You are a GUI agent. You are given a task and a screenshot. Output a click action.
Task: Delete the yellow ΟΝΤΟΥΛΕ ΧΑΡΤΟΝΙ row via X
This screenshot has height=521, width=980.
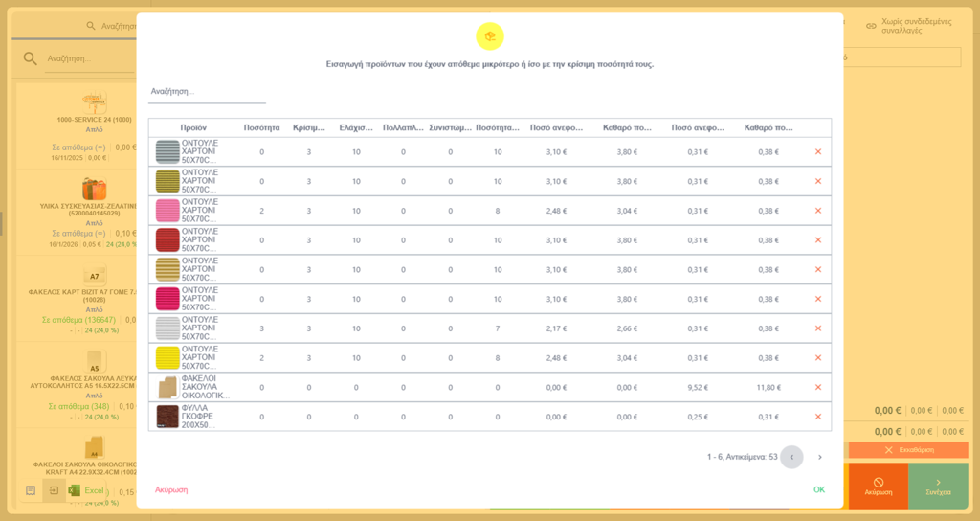pos(817,358)
